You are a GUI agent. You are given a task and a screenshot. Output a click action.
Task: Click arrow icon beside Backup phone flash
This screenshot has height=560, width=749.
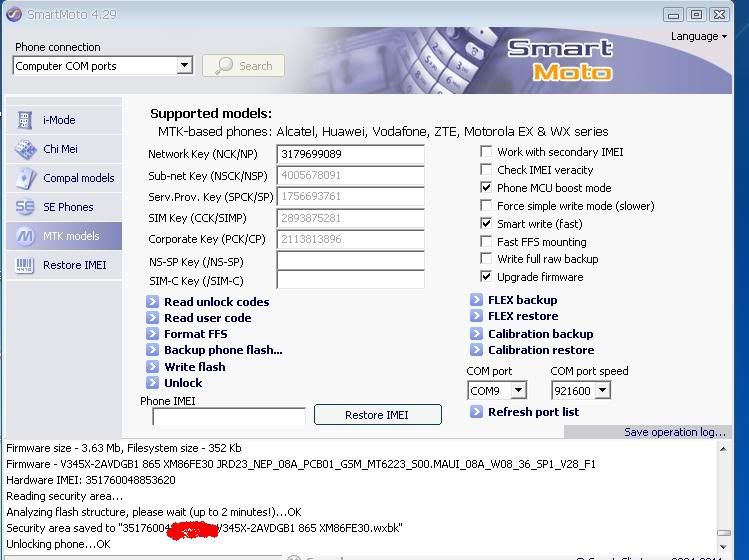click(x=152, y=349)
